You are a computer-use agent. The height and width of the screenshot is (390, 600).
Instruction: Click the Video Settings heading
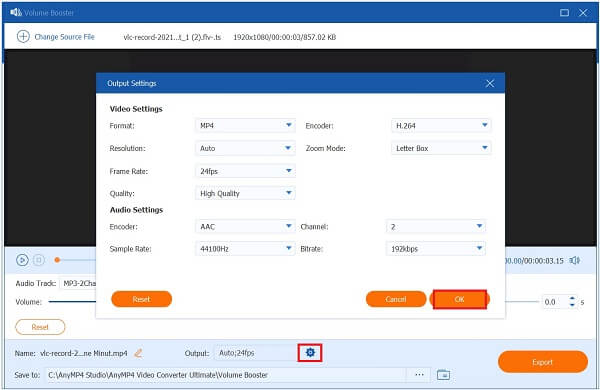tap(136, 109)
